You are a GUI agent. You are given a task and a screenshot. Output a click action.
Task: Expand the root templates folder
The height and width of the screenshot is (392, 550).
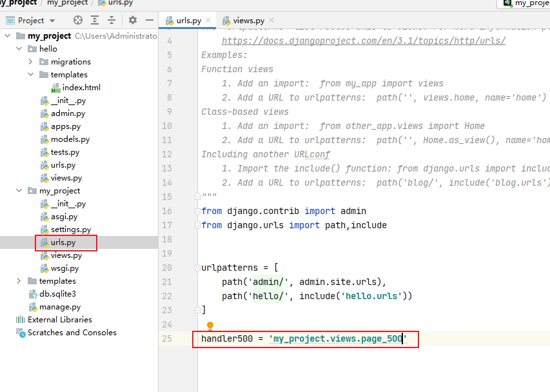19,281
